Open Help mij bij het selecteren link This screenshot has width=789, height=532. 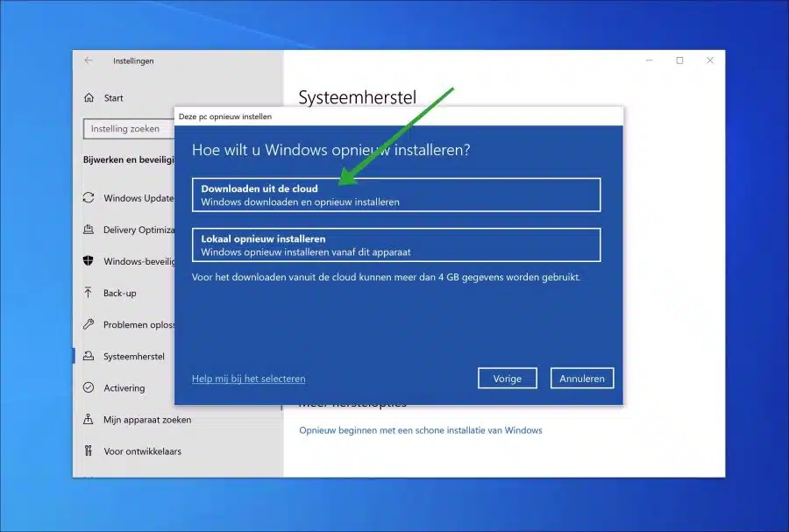[x=249, y=379]
